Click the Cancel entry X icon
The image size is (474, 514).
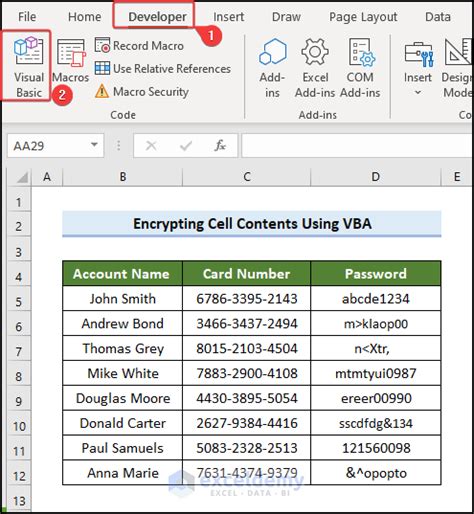click(x=151, y=146)
